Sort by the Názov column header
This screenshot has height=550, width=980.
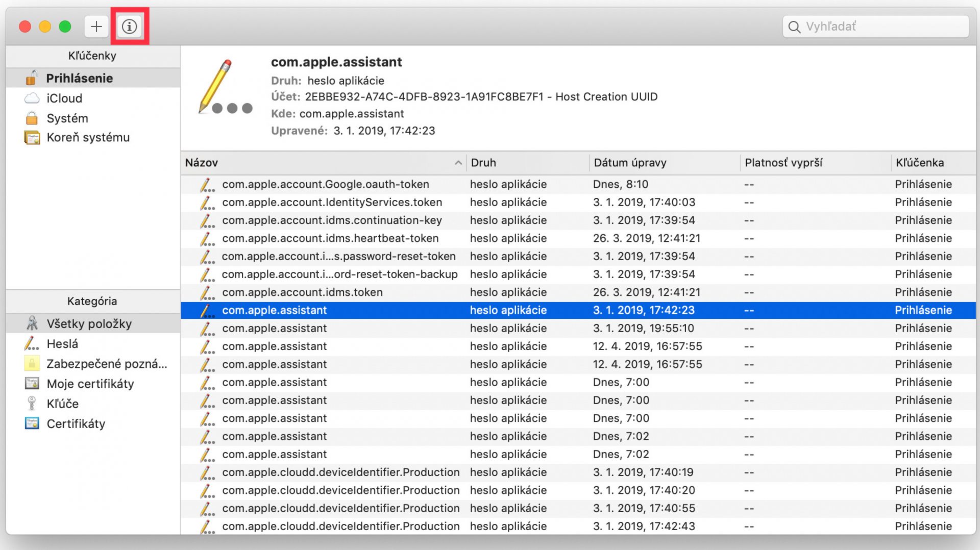coord(324,163)
